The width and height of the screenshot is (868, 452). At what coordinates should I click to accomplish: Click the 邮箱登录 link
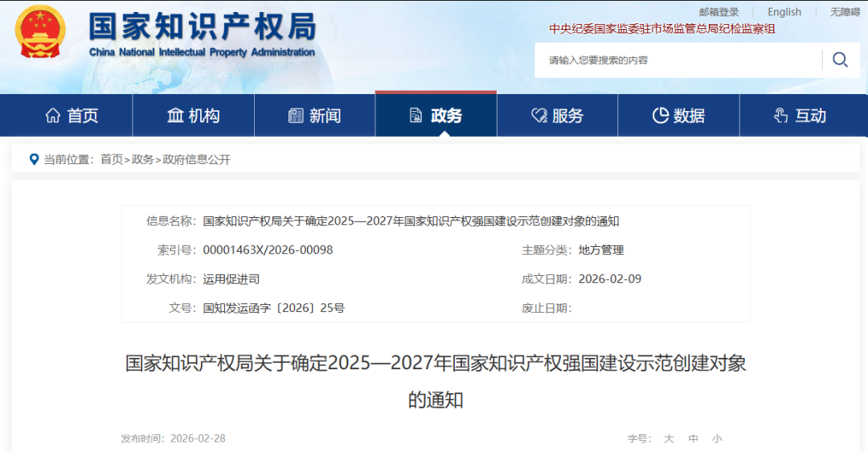(719, 12)
